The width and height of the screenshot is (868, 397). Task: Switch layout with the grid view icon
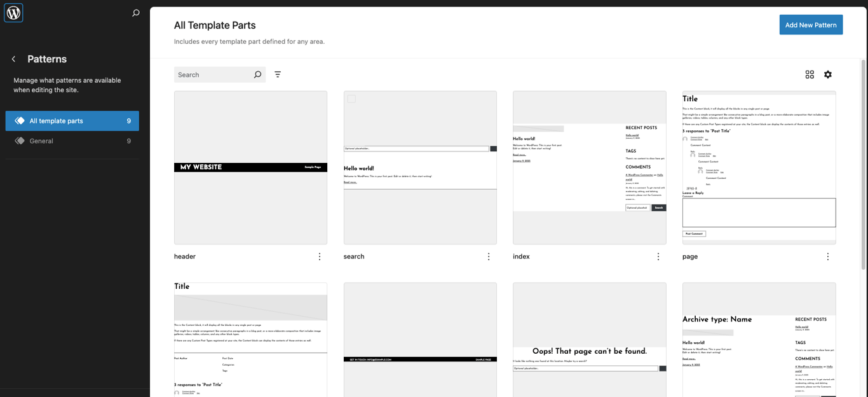click(810, 74)
